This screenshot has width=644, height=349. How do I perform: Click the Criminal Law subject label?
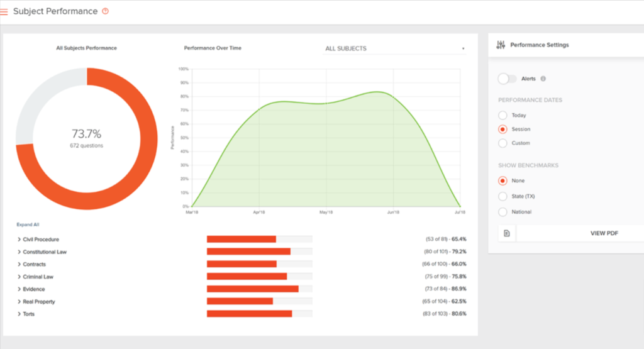pos(38,277)
